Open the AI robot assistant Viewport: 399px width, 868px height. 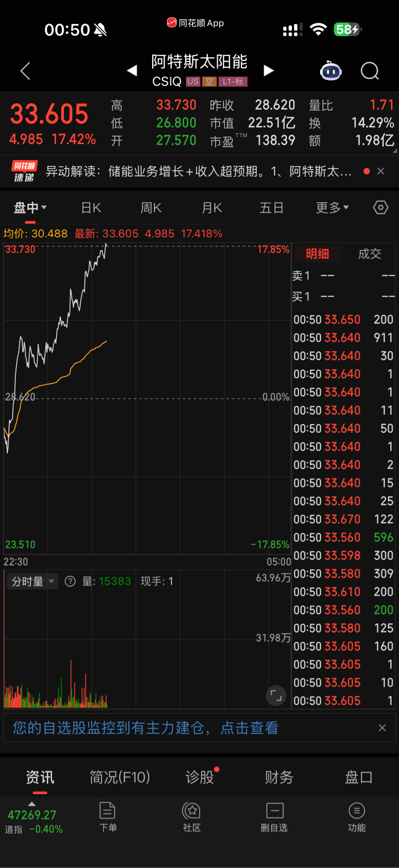point(330,71)
